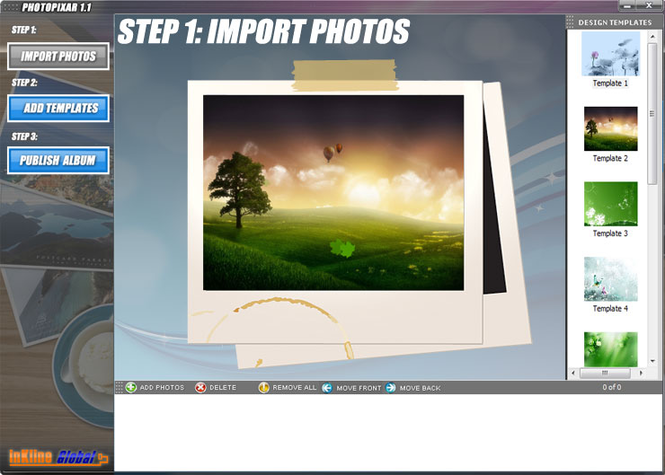The width and height of the screenshot is (665, 475).
Task: Click the Remove All icon
Action: (264, 387)
